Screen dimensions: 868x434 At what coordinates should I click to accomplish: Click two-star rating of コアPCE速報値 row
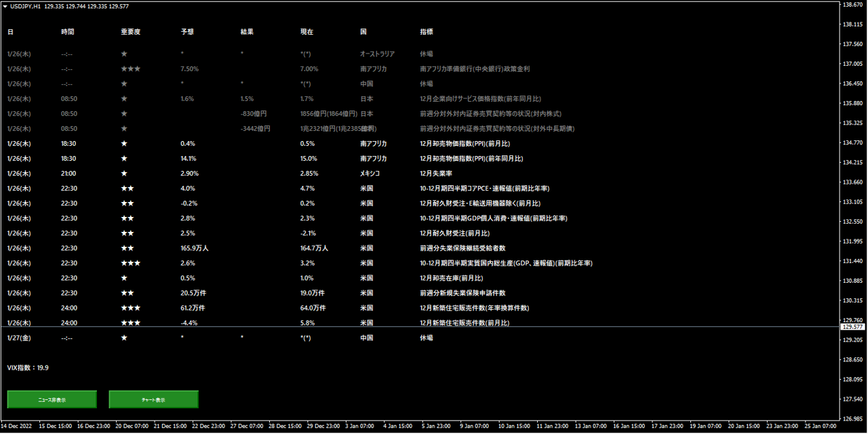tap(127, 189)
